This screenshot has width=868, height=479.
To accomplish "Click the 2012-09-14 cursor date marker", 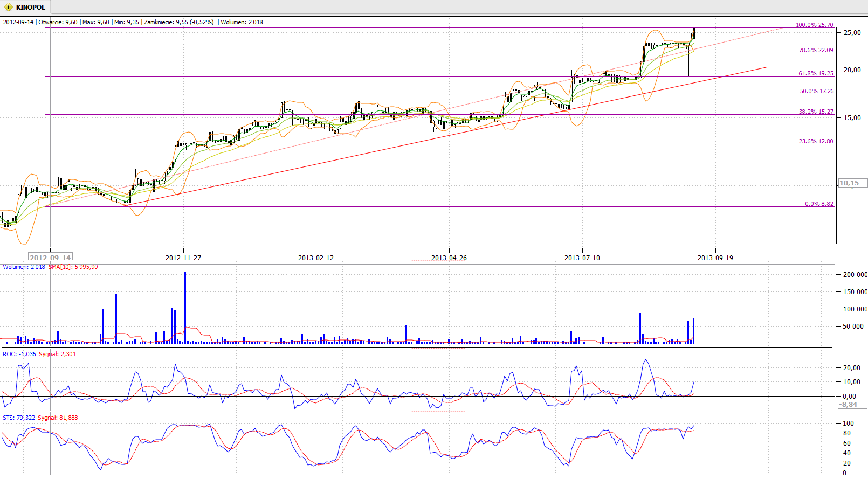I will (x=50, y=258).
